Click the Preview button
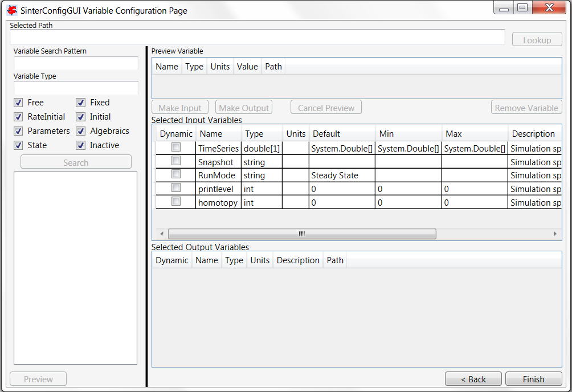Image resolution: width=572 pixels, height=392 pixels. pyautogui.click(x=38, y=378)
